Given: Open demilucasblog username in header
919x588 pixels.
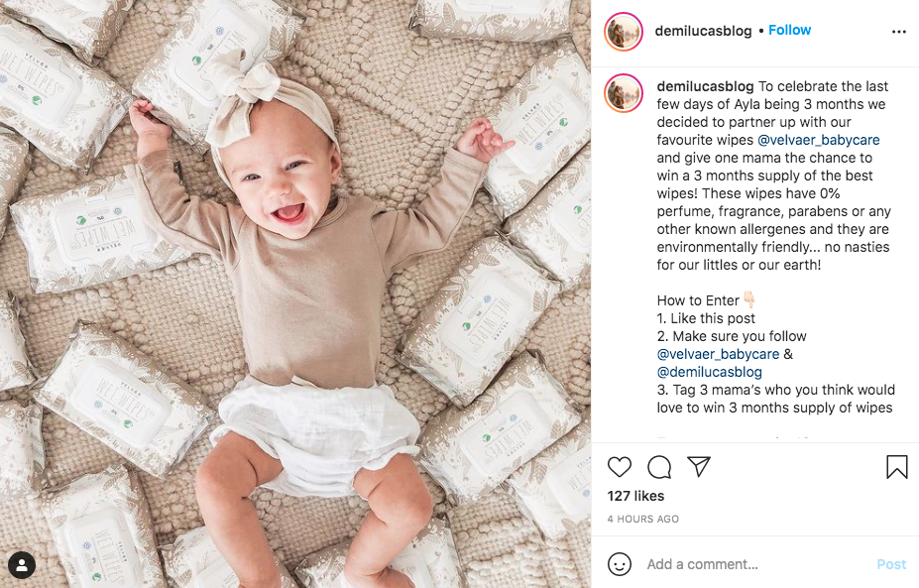Looking at the screenshot, I should point(703,31).
